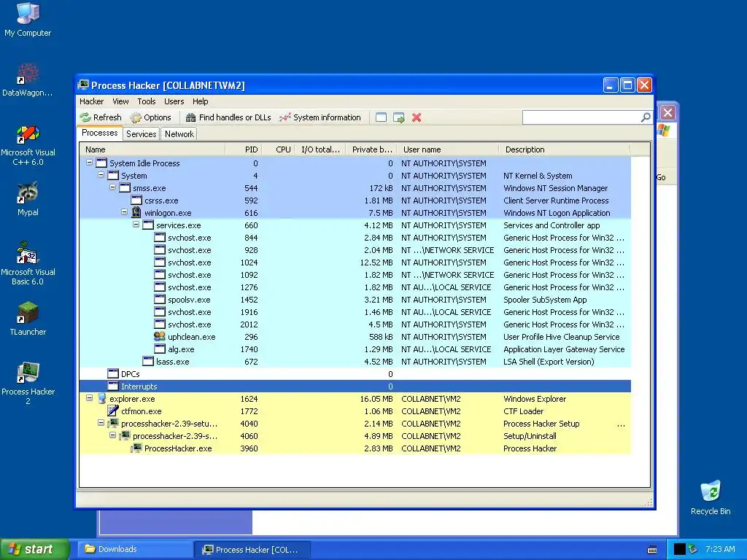Select the uphclean.exe process icon
Image resolution: width=747 pixels, height=560 pixels.
[160, 336]
